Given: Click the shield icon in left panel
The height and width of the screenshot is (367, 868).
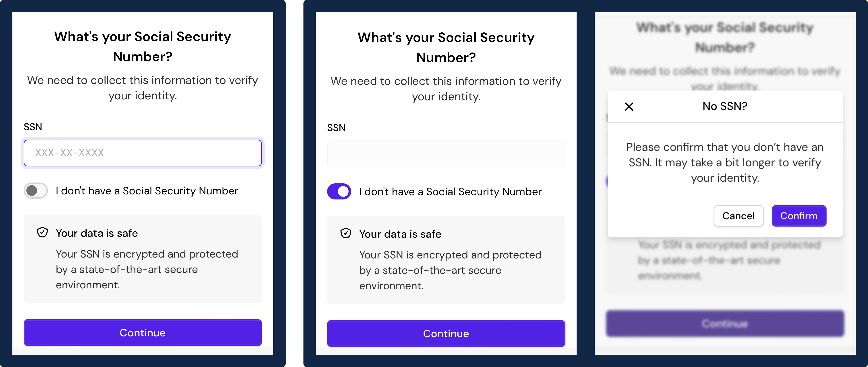Looking at the screenshot, I should point(42,232).
